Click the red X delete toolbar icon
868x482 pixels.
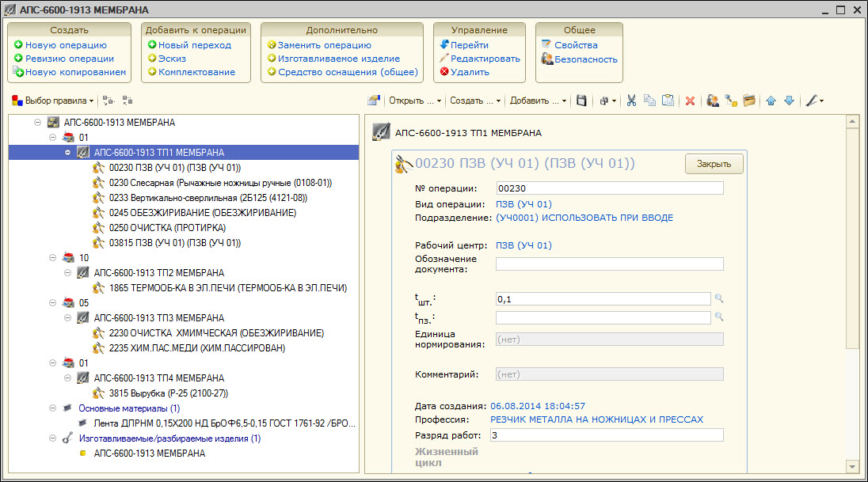[690, 101]
